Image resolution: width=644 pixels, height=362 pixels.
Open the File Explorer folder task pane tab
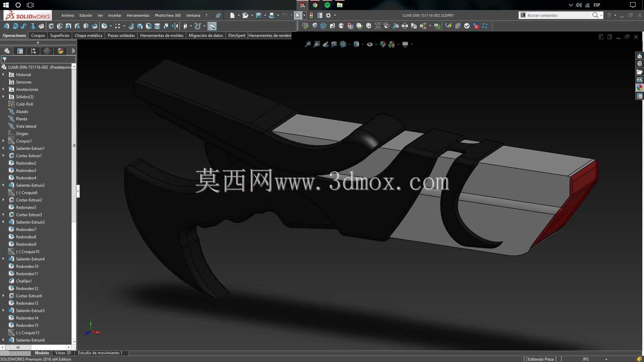640,72
